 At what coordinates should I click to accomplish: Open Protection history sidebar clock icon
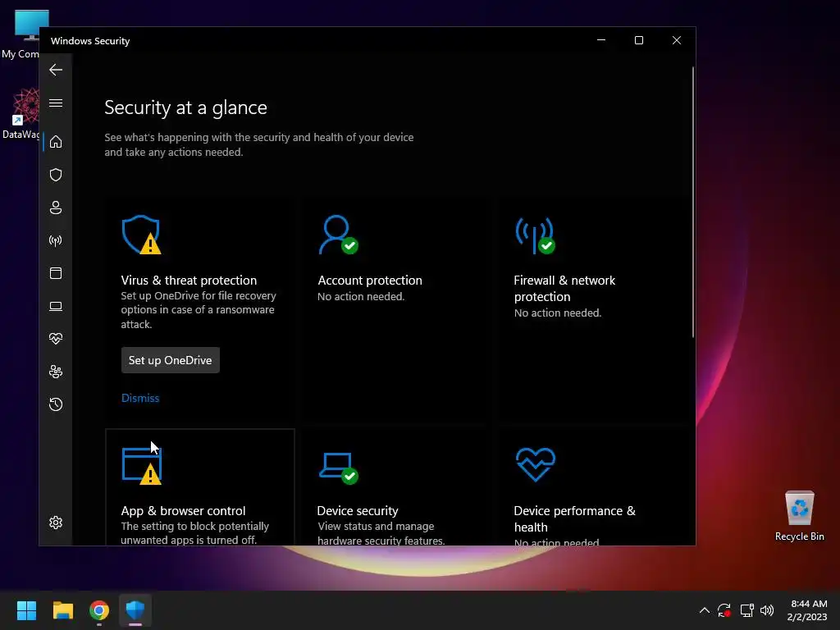click(56, 404)
